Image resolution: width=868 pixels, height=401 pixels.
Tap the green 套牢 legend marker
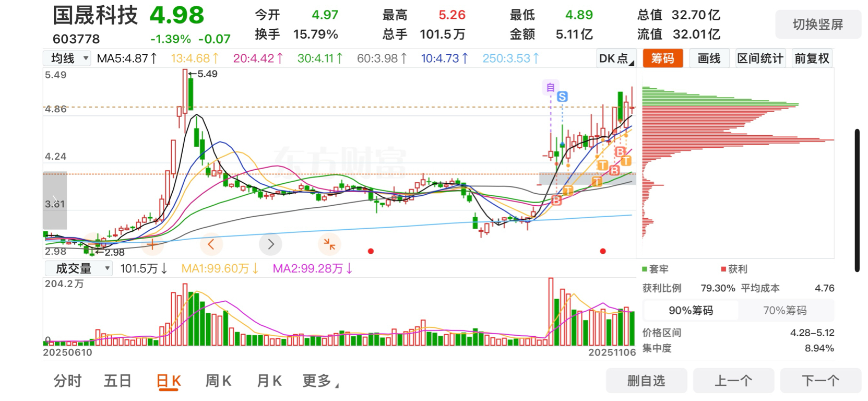pyautogui.click(x=645, y=269)
